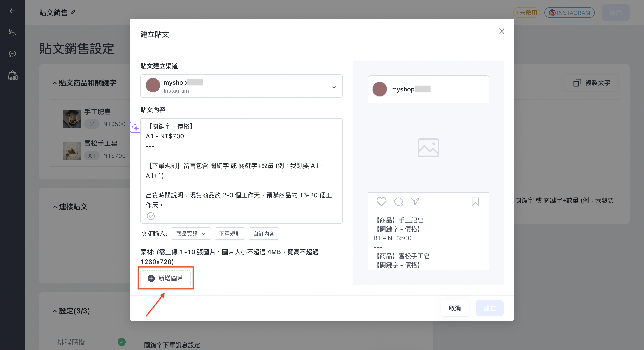
Task: Open the broadcast icon in left sidebar
Action: [x=12, y=32]
